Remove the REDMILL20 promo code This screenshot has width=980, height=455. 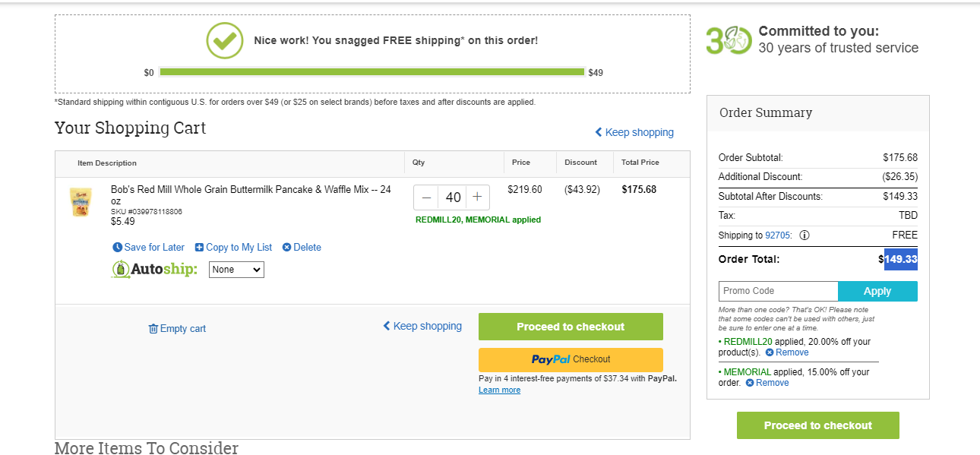pyautogui.click(x=787, y=352)
